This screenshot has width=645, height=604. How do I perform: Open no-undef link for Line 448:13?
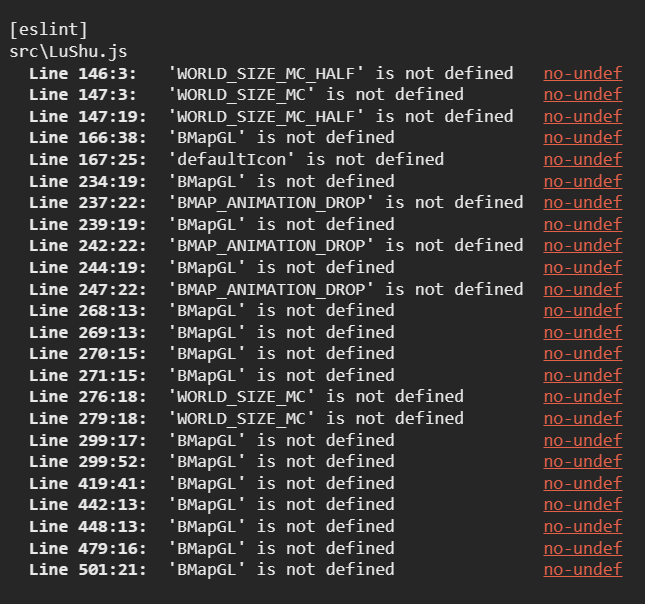tap(583, 527)
